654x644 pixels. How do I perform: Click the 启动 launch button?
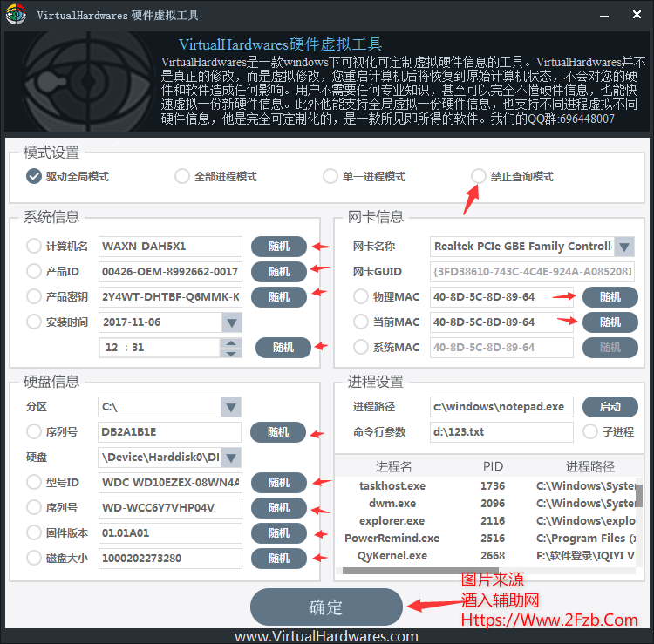610,407
